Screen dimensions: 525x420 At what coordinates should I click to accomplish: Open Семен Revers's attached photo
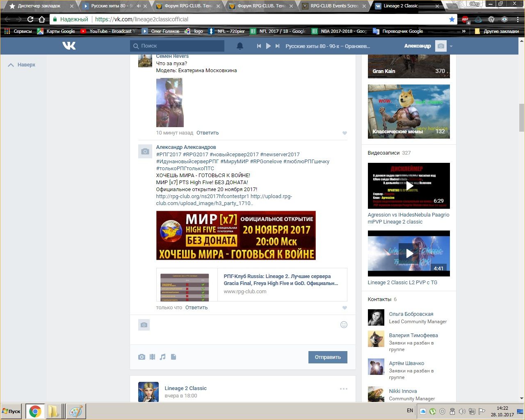click(170, 102)
